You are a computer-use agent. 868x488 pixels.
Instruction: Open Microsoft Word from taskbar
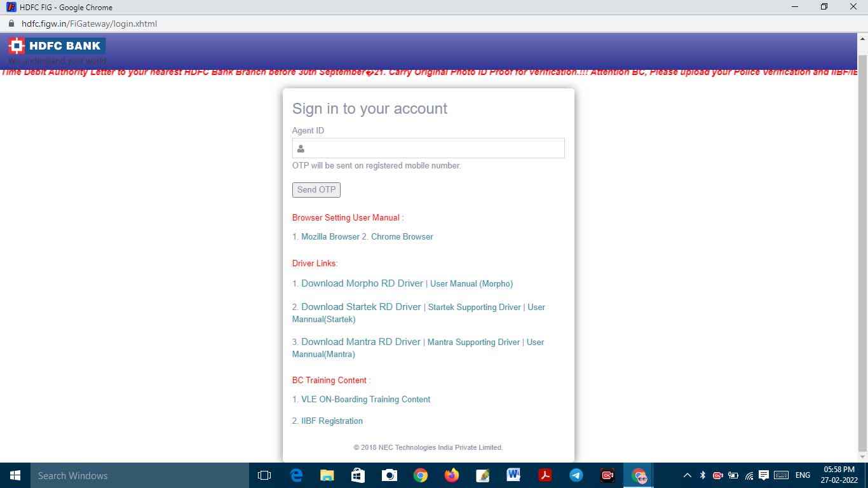pyautogui.click(x=513, y=475)
